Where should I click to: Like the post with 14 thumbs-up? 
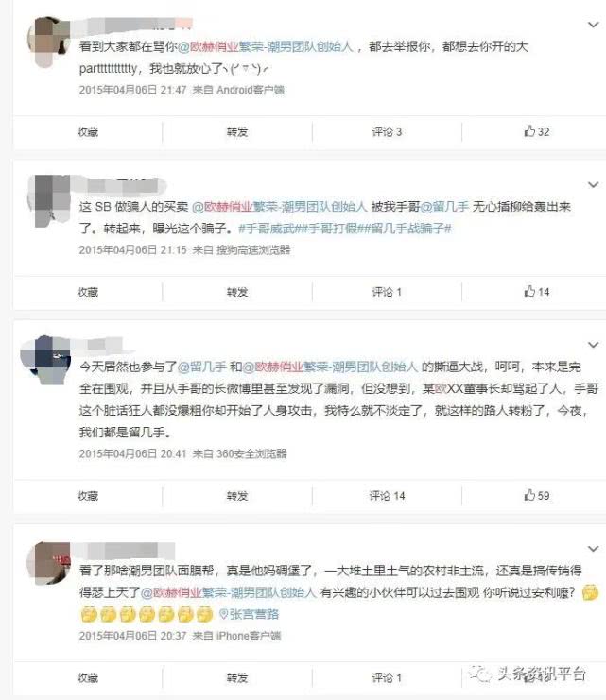[x=537, y=292]
